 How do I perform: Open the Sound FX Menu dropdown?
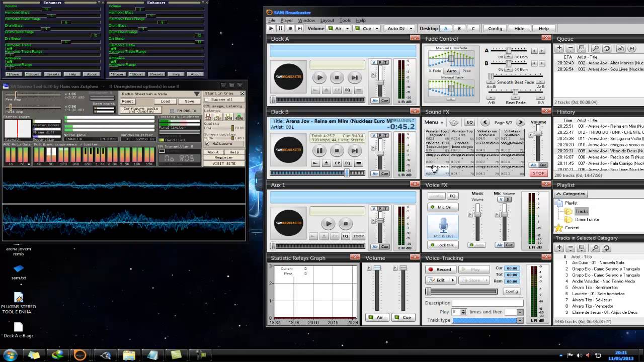click(x=434, y=122)
